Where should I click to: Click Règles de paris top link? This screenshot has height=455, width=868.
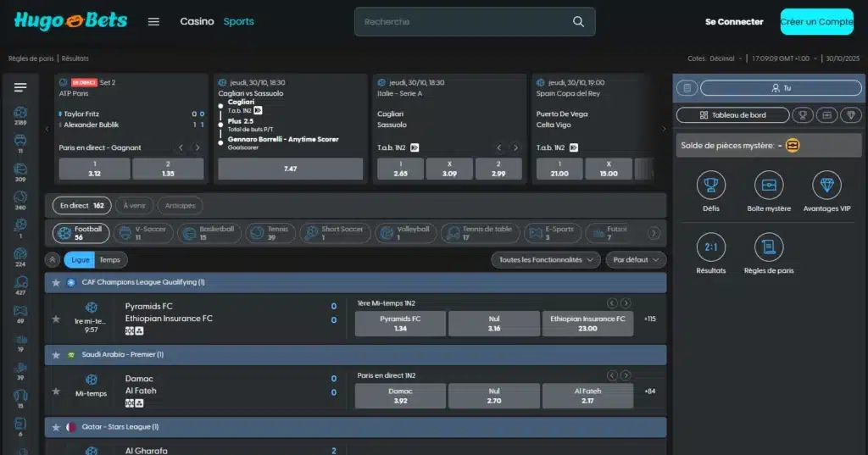click(x=31, y=58)
